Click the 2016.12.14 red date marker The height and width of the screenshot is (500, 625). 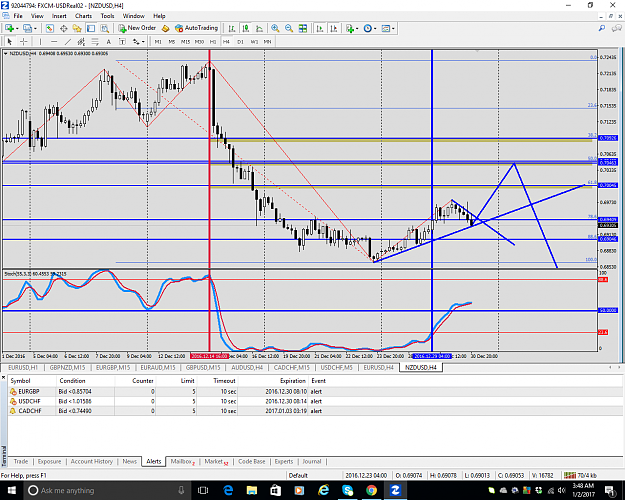click(209, 356)
